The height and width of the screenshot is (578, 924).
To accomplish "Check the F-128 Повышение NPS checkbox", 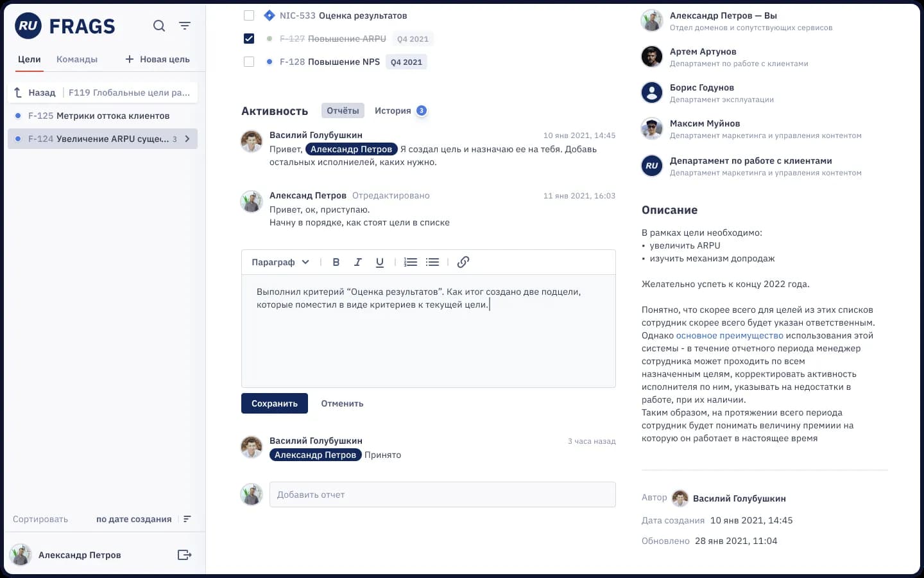I will [x=249, y=62].
